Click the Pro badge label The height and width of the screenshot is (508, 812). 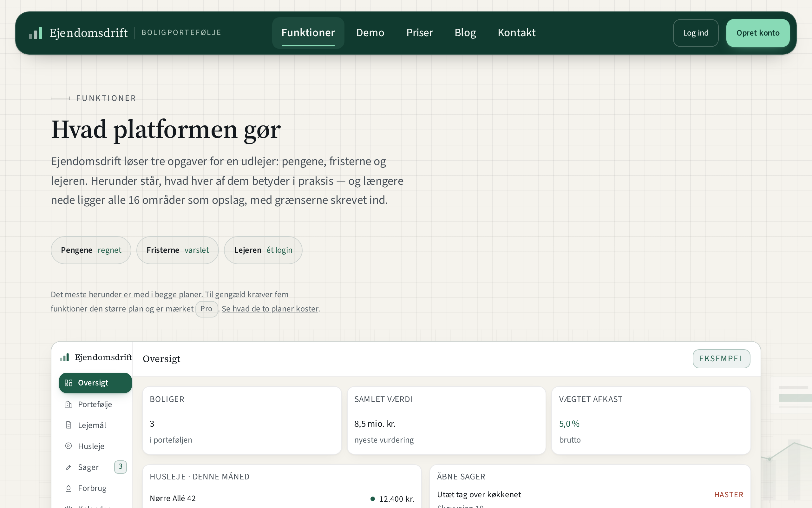click(x=206, y=309)
